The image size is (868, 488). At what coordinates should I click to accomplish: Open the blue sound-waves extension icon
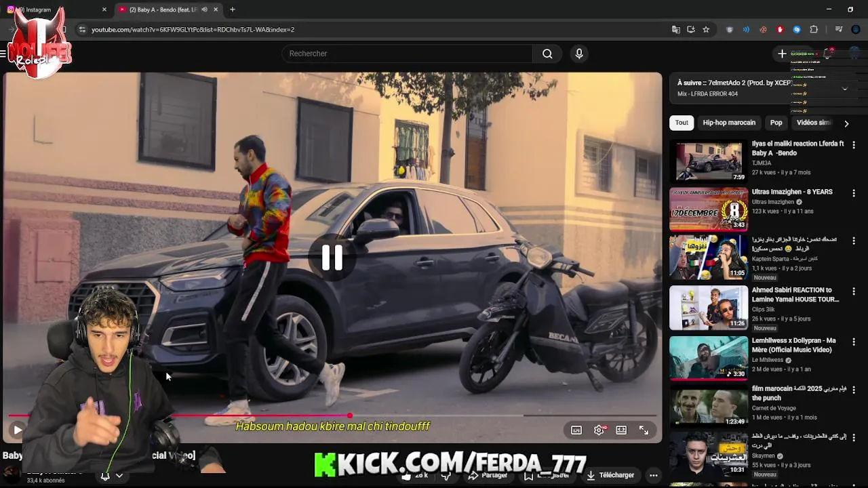(746, 30)
